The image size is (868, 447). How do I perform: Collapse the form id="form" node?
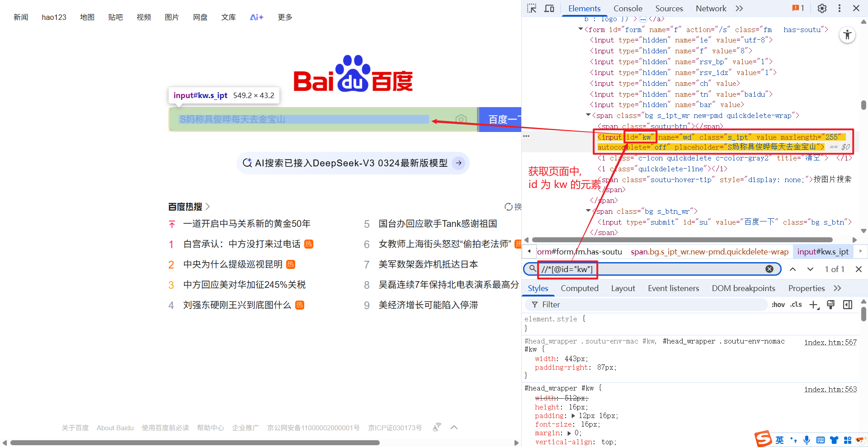580,29
